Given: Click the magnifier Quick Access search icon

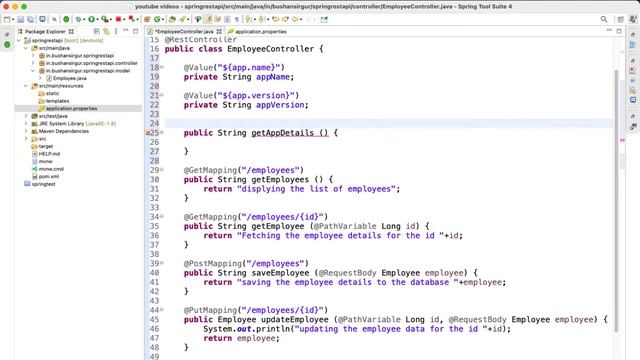Looking at the screenshot, I should click(604, 19).
